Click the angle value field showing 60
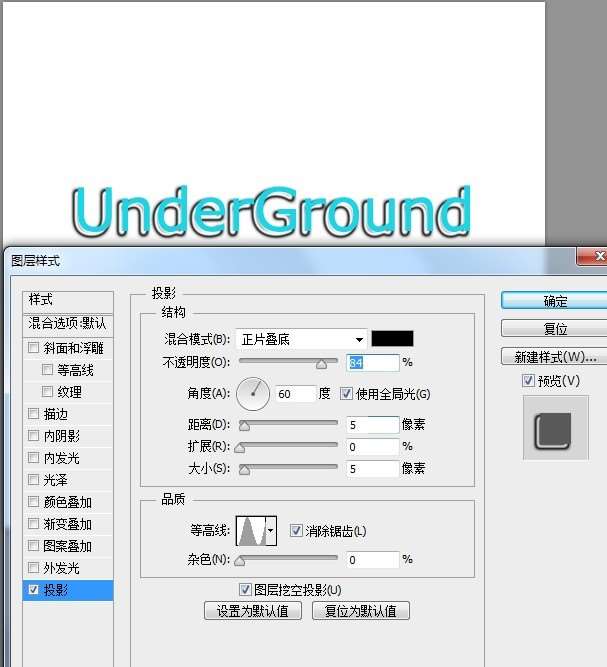The width and height of the screenshot is (607, 667). point(296,394)
